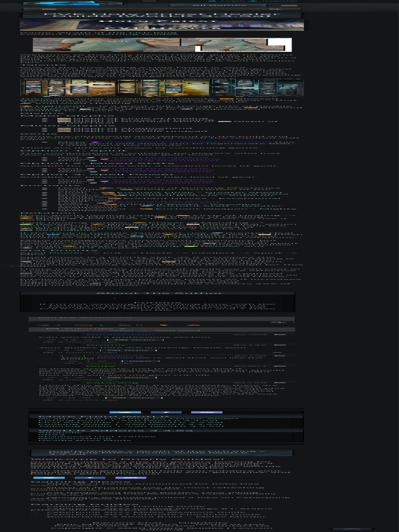
Task: Click the Register link in the header
Action: coord(273,1)
